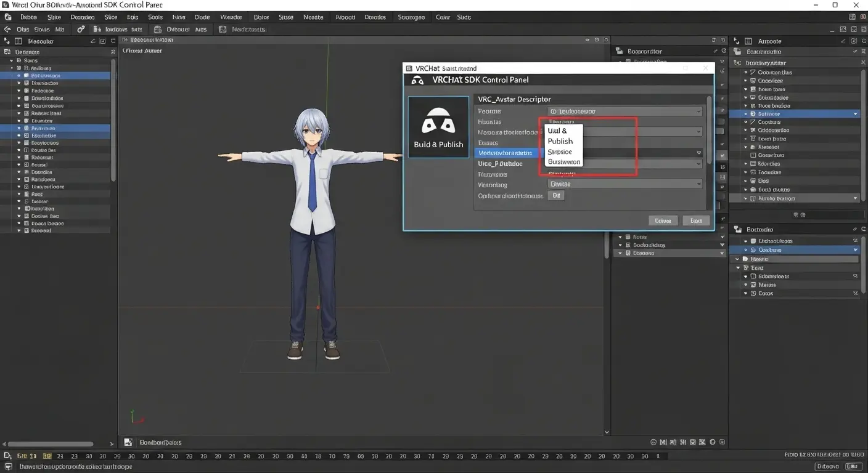Open the Tools menu in the menu bar
The width and height of the screenshot is (868, 473).
155,17
